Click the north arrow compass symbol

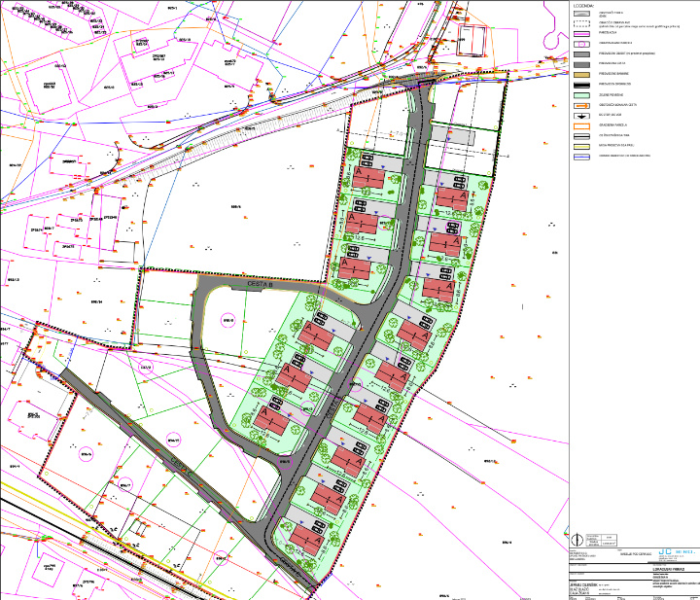(575, 538)
